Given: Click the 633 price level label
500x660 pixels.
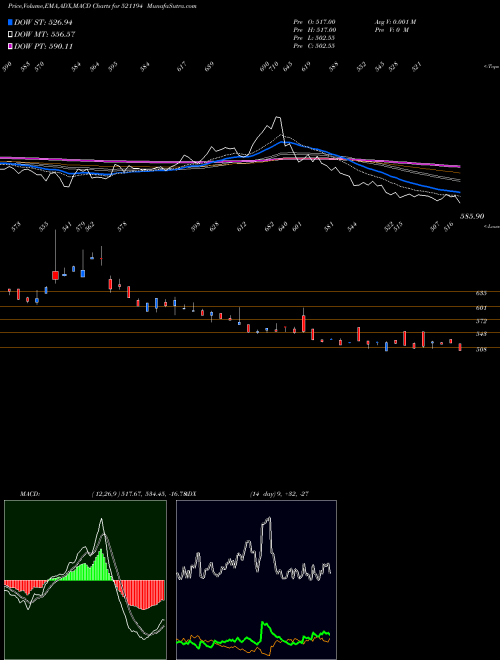Looking at the screenshot, I should tap(481, 293).
